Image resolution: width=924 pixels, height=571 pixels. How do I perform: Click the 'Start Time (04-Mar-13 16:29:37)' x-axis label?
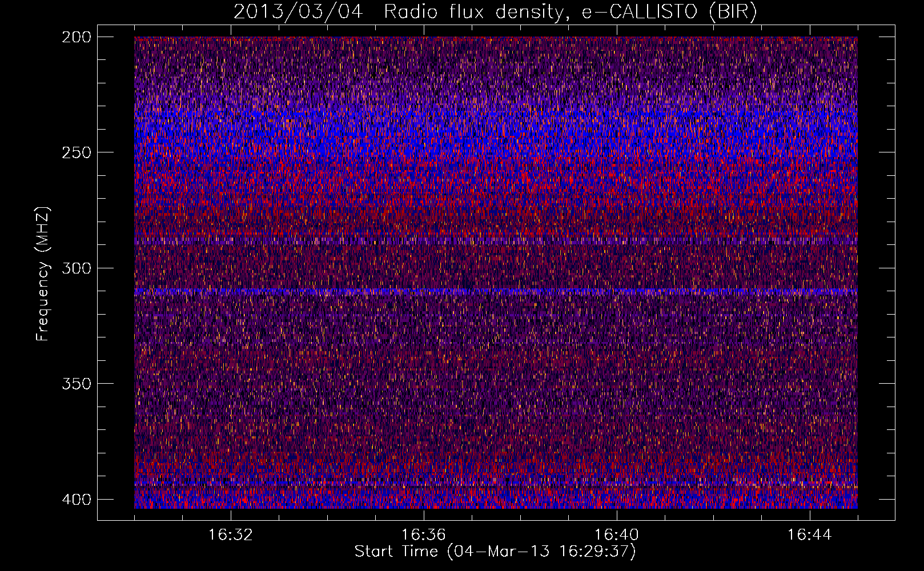495,552
